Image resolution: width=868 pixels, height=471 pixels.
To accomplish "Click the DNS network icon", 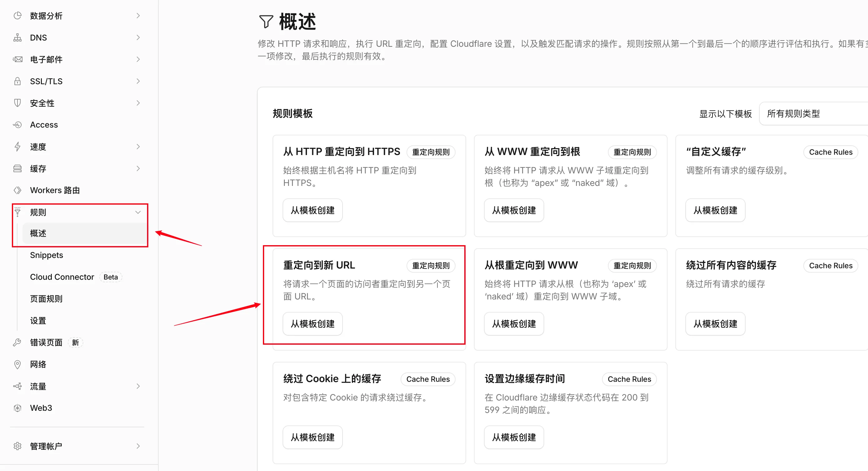I will 17,37.
